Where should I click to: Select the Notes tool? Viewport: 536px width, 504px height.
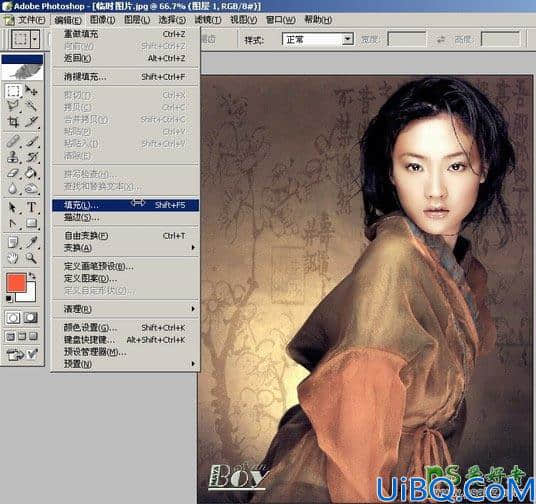click(13, 242)
